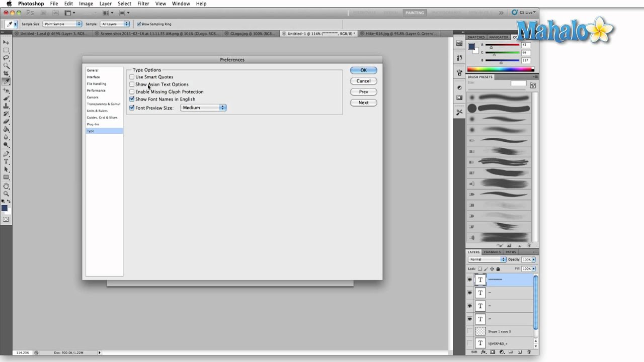Open the Normal blend mode dropdown in Layers
Image resolution: width=644 pixels, height=362 pixels.
pyautogui.click(x=487, y=259)
